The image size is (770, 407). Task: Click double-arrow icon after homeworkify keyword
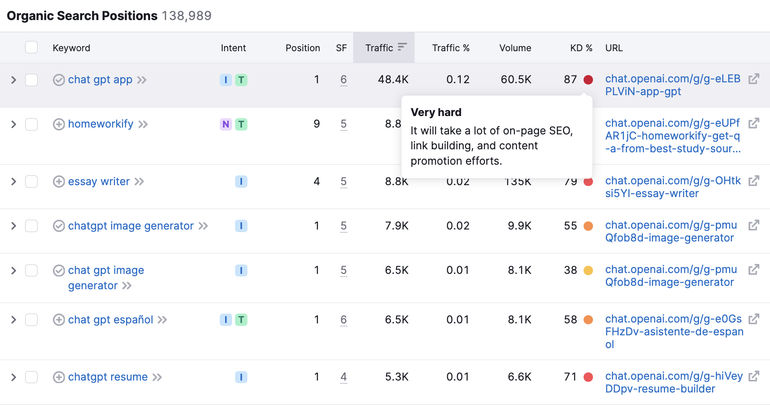coord(143,124)
